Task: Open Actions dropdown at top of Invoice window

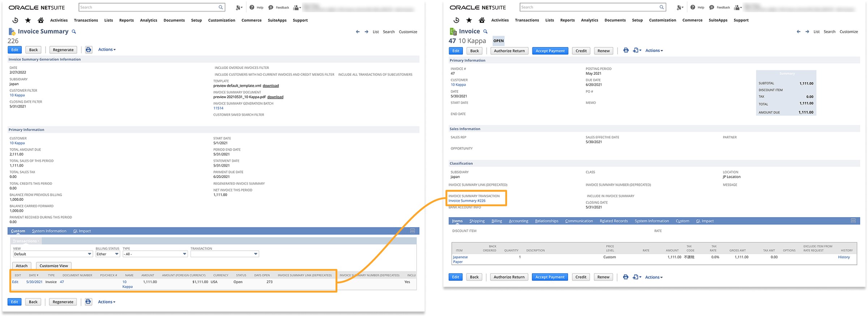Action: [654, 51]
